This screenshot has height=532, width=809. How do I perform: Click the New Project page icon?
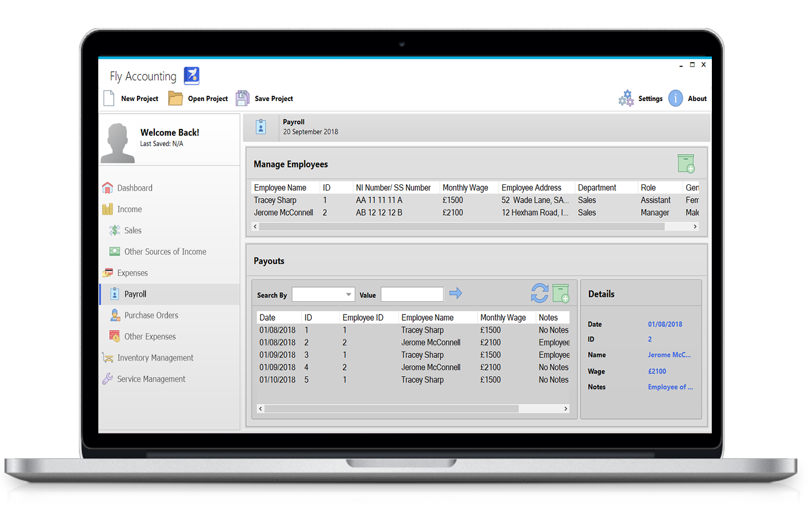(x=109, y=98)
